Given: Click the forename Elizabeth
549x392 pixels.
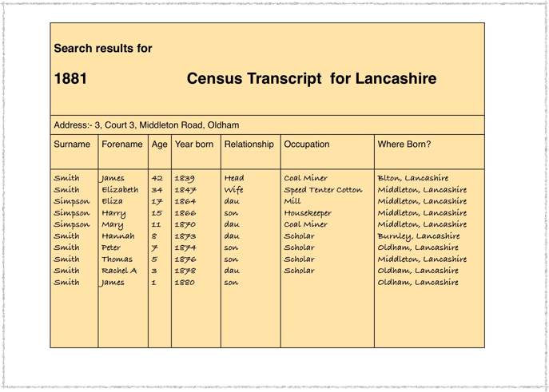Looking at the screenshot, I should click(120, 190).
